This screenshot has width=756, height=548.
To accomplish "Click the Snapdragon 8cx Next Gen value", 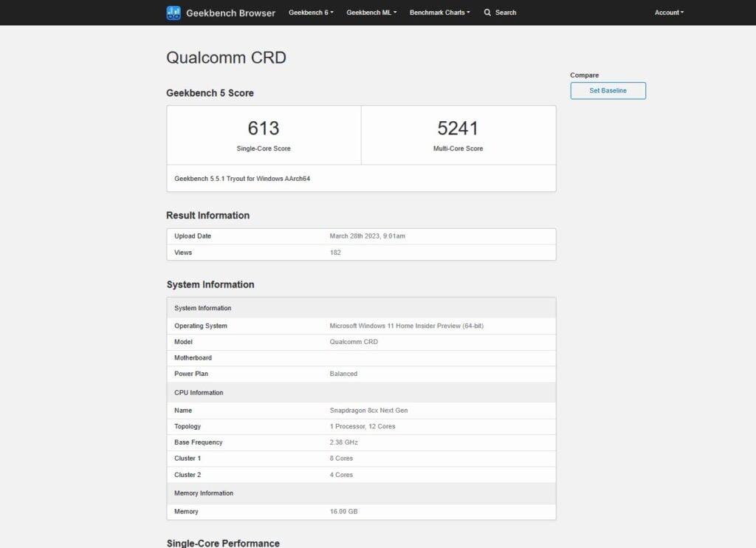I will coord(369,410).
